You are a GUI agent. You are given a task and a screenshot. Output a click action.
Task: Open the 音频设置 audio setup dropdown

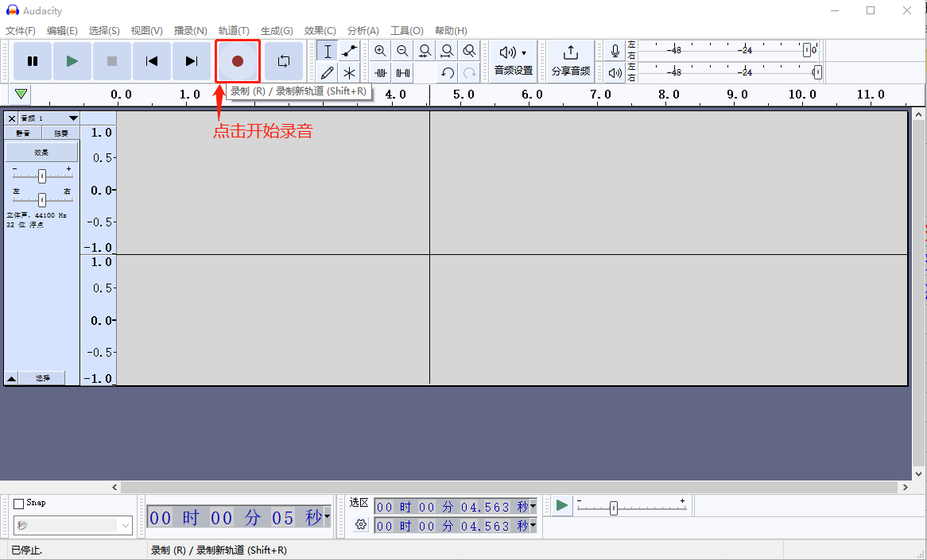[x=514, y=61]
